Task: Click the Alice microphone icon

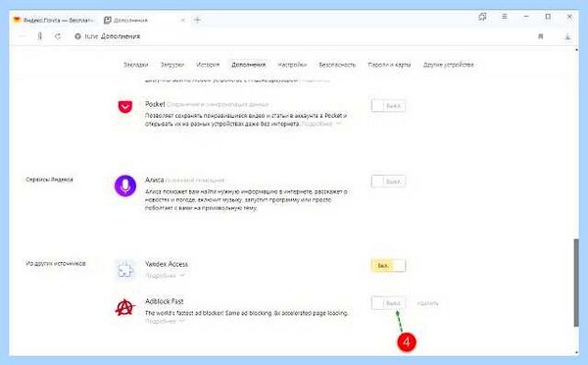Action: [125, 185]
